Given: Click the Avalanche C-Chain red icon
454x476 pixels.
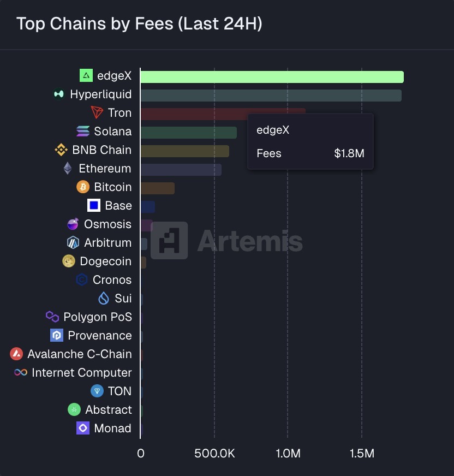Looking at the screenshot, I should [x=16, y=354].
